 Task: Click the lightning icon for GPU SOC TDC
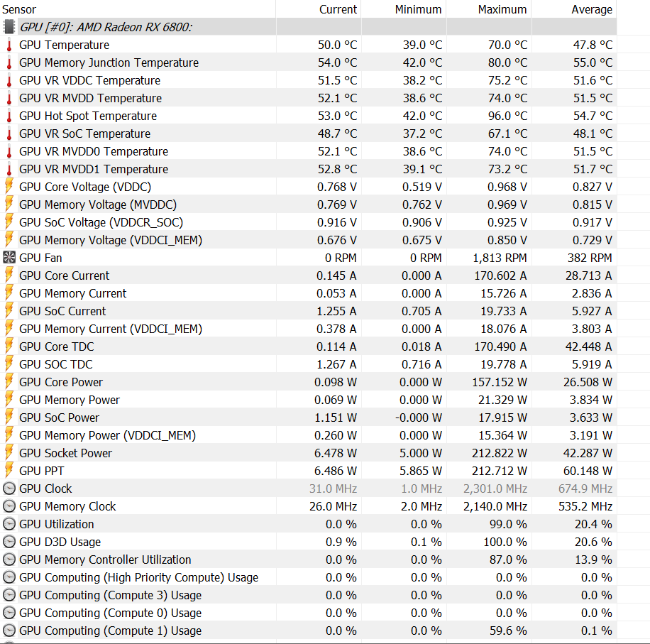click(9, 364)
